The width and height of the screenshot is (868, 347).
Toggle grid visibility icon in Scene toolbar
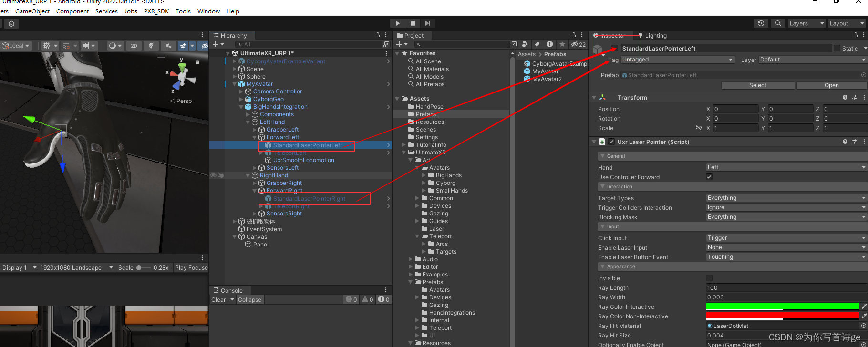tap(47, 46)
